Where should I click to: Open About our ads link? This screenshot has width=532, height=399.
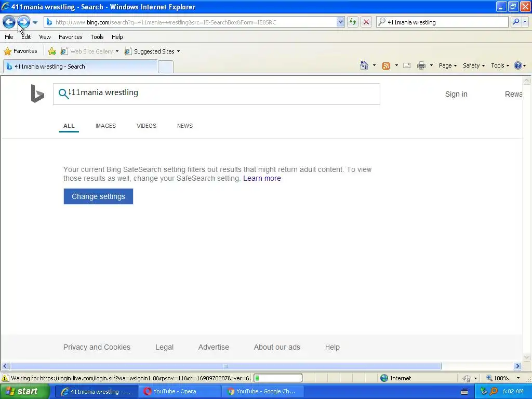[277, 347]
